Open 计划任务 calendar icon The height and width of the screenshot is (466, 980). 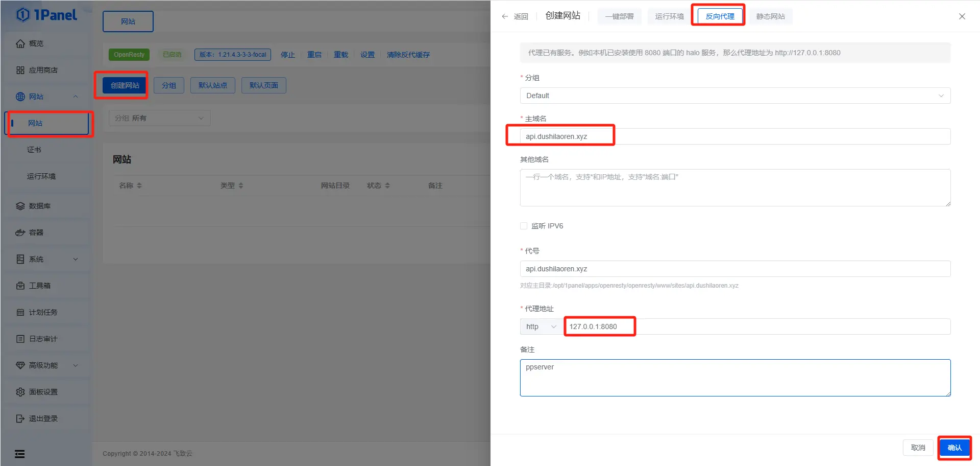click(x=20, y=312)
